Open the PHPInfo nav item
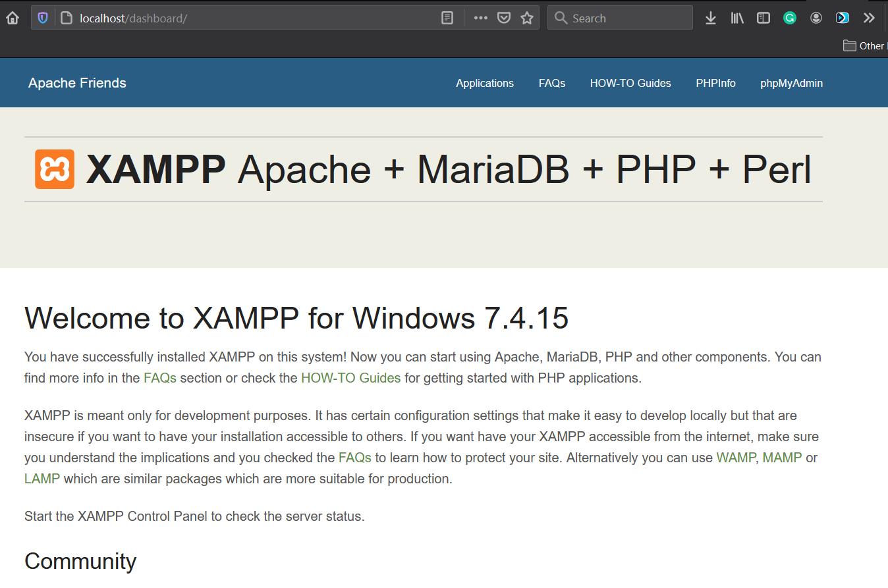Image resolution: width=888 pixels, height=588 pixels. [x=715, y=84]
